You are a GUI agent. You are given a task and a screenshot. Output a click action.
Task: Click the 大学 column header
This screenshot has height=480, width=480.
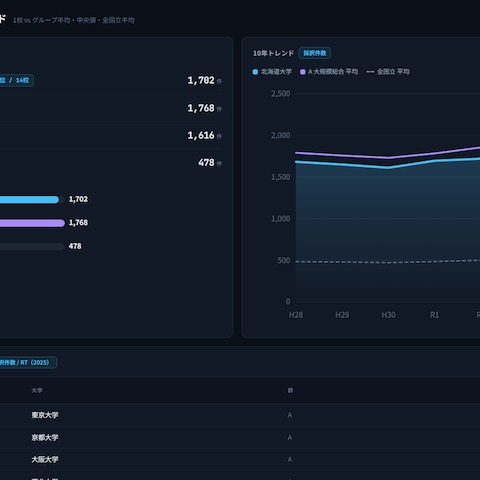point(37,390)
